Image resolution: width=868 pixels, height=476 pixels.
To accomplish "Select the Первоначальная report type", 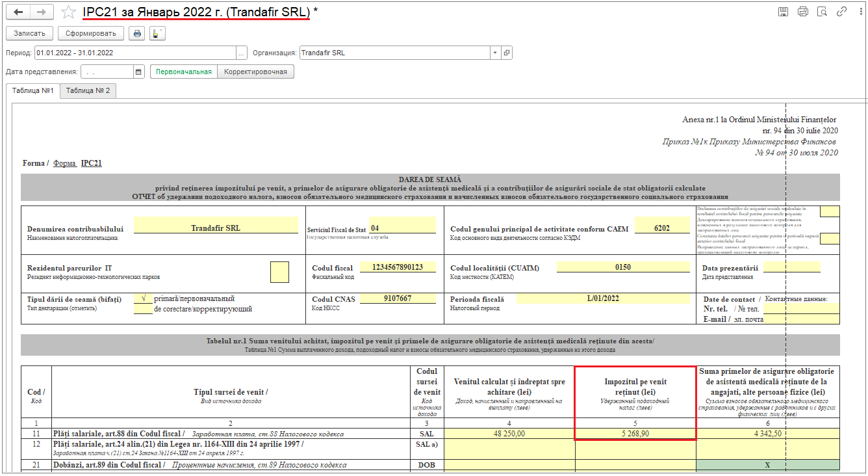I will pos(184,72).
